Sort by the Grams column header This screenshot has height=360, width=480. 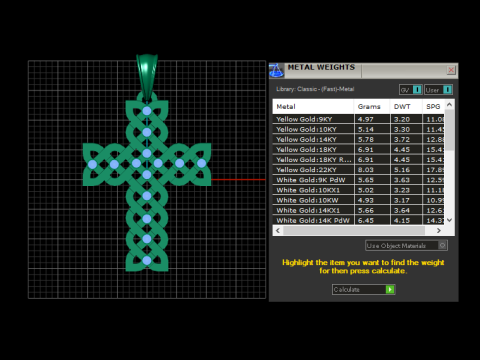(372, 107)
